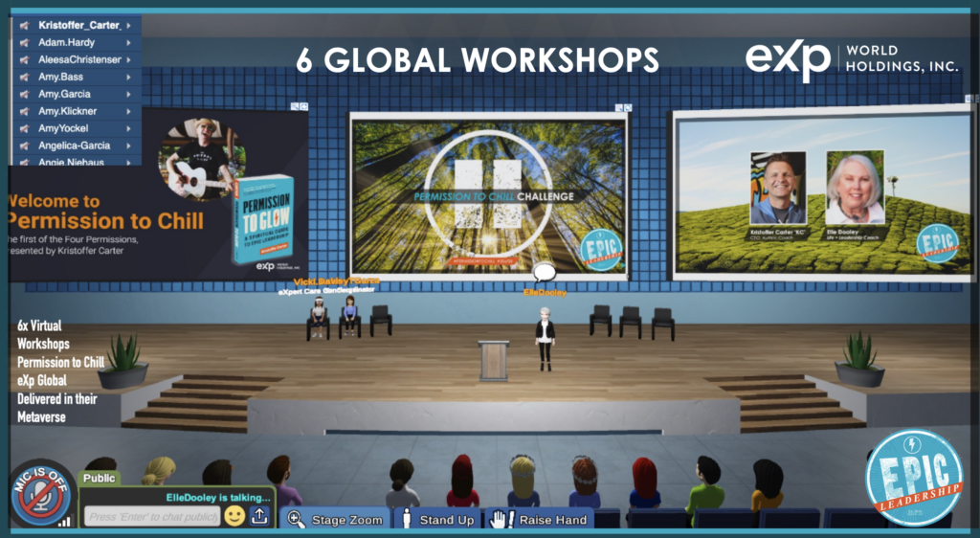Select AleesaChristenser in user list
Viewport: 980px width, 538px height.
[80, 60]
